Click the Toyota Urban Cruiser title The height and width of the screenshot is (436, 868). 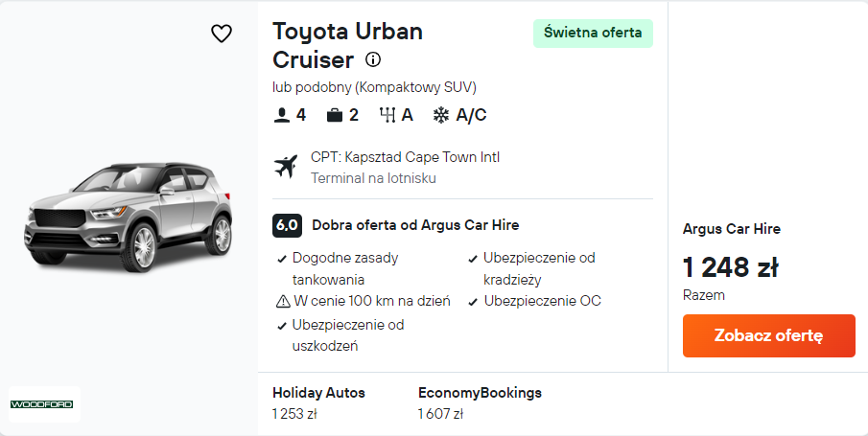[x=347, y=45]
